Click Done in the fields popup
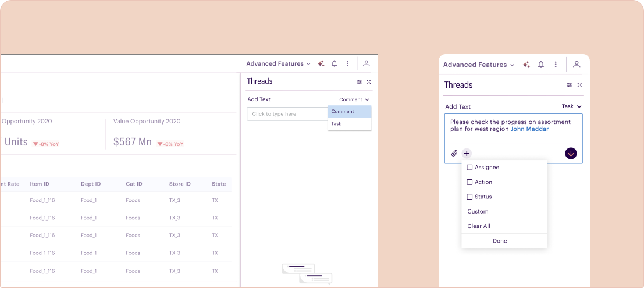The height and width of the screenshot is (288, 644). click(500, 241)
